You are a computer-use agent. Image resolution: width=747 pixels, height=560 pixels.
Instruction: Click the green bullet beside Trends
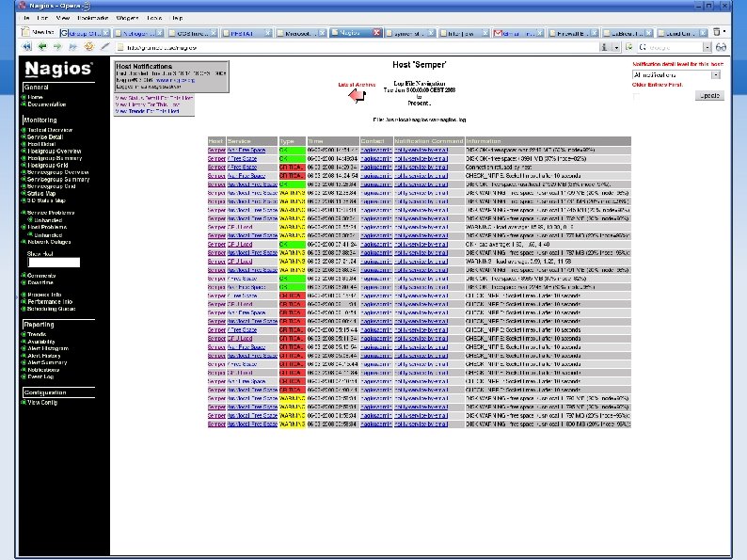coord(24,334)
